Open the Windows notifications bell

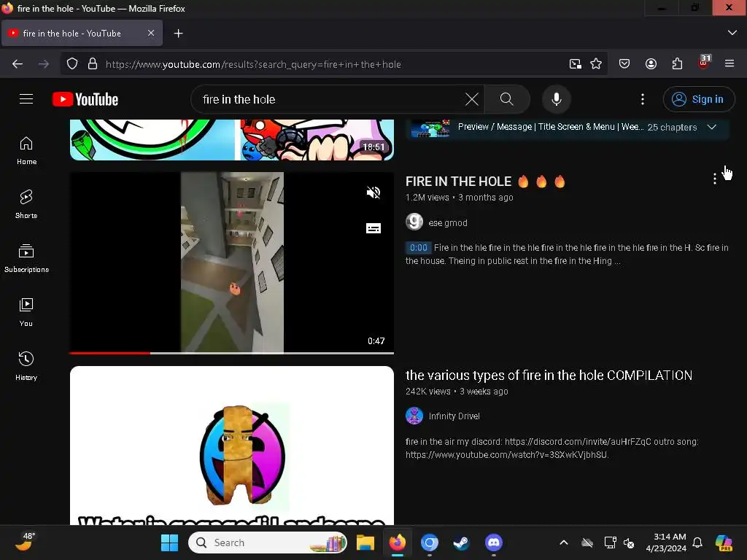697,542
